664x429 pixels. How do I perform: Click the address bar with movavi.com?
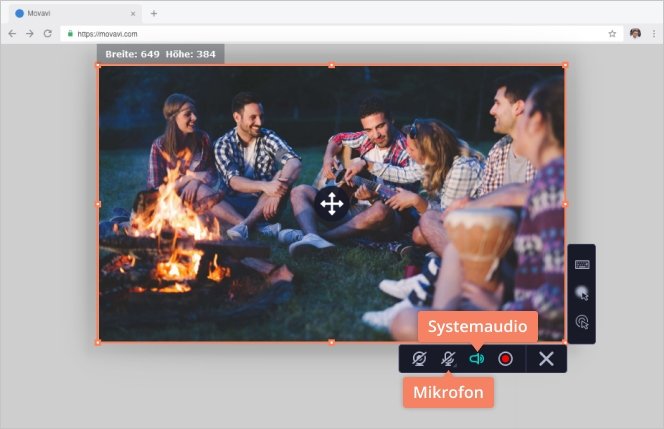tap(342, 33)
